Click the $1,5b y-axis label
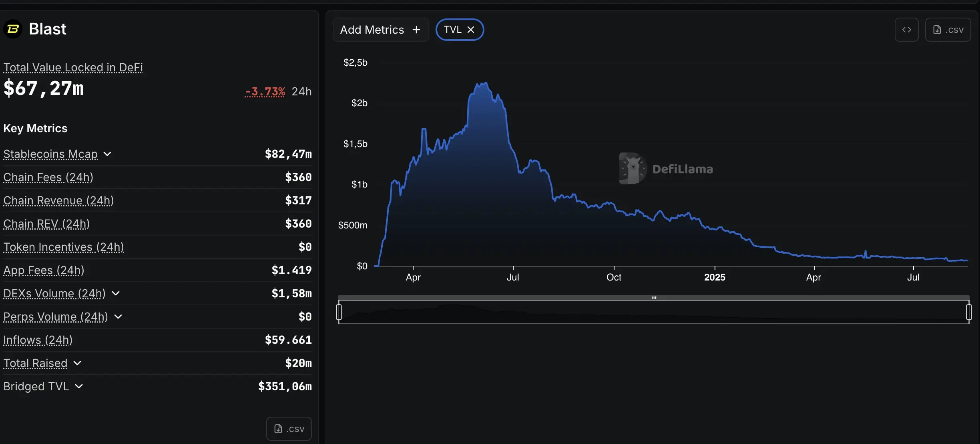This screenshot has width=980, height=444. tap(355, 144)
